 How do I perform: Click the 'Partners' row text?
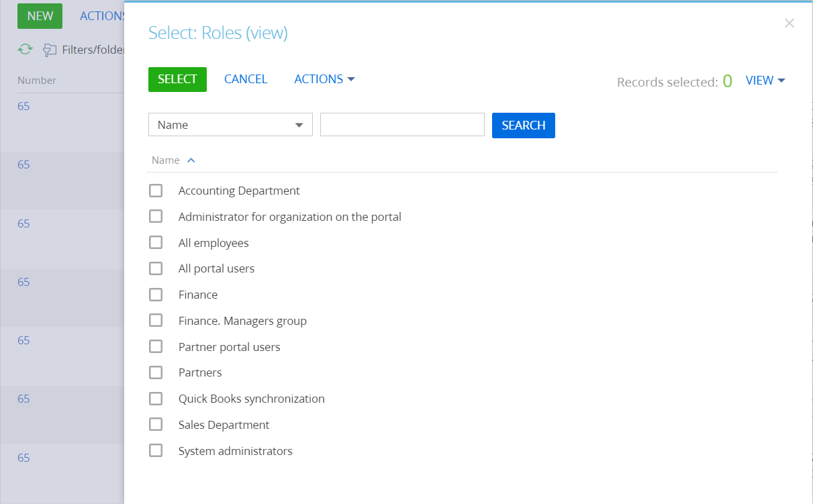200,372
